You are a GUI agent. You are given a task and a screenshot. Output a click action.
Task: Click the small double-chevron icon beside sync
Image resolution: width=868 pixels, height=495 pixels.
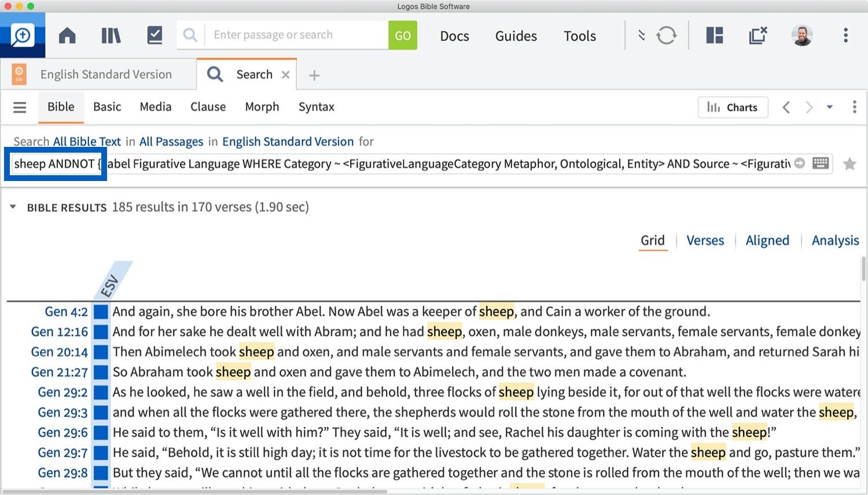[641, 36]
